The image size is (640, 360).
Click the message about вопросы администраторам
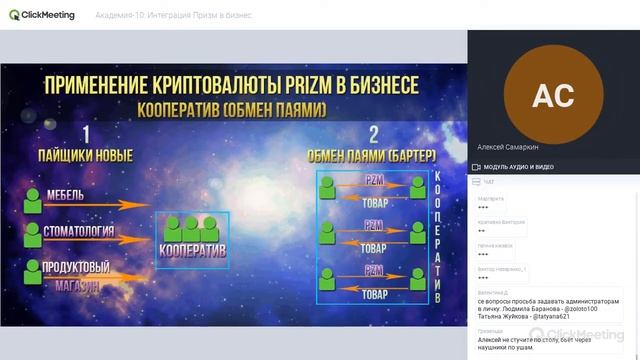[x=549, y=305]
